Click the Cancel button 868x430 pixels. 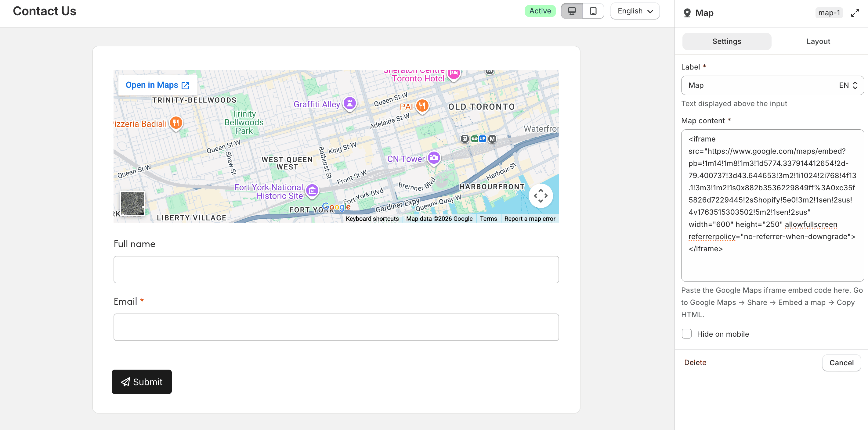pyautogui.click(x=841, y=363)
